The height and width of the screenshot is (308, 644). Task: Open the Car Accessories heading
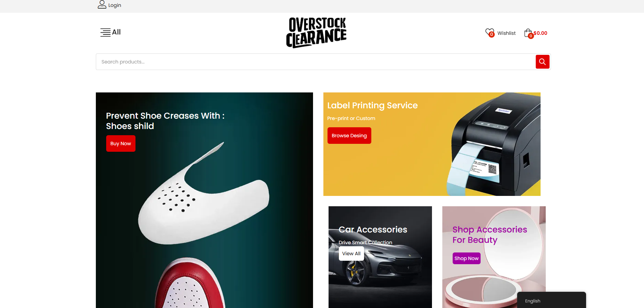[373, 230]
